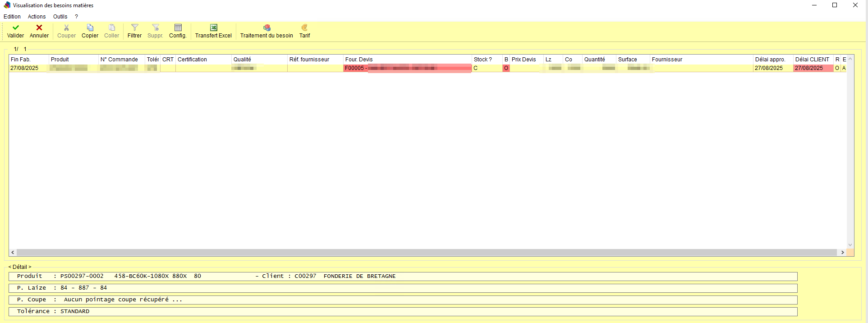The image size is (868, 323).
Task: Click the Délai CLIENT column header
Action: (812, 60)
